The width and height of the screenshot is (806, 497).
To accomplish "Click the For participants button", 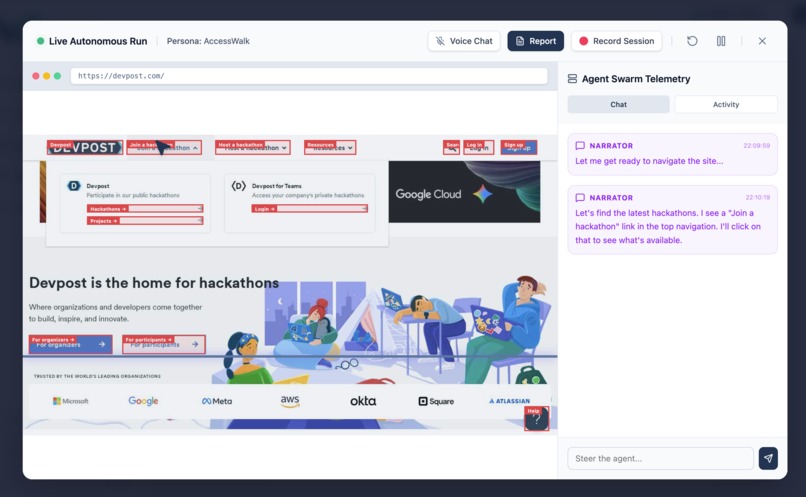I will click(164, 344).
